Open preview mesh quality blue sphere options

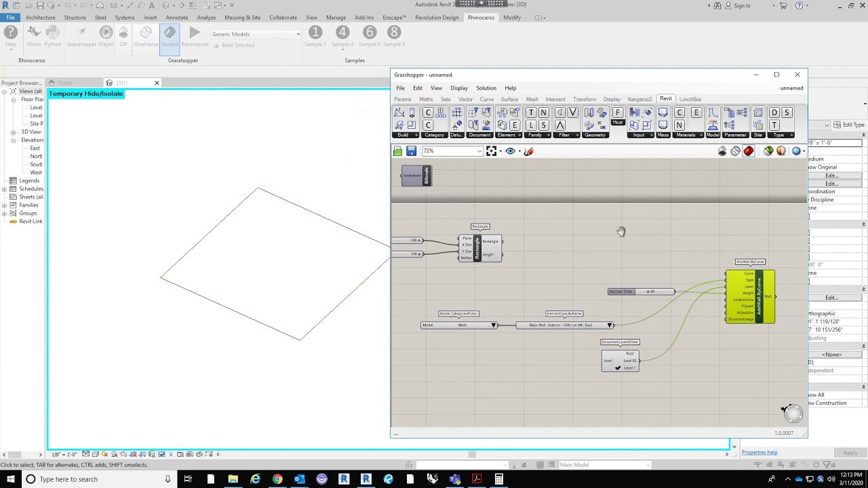[797, 151]
